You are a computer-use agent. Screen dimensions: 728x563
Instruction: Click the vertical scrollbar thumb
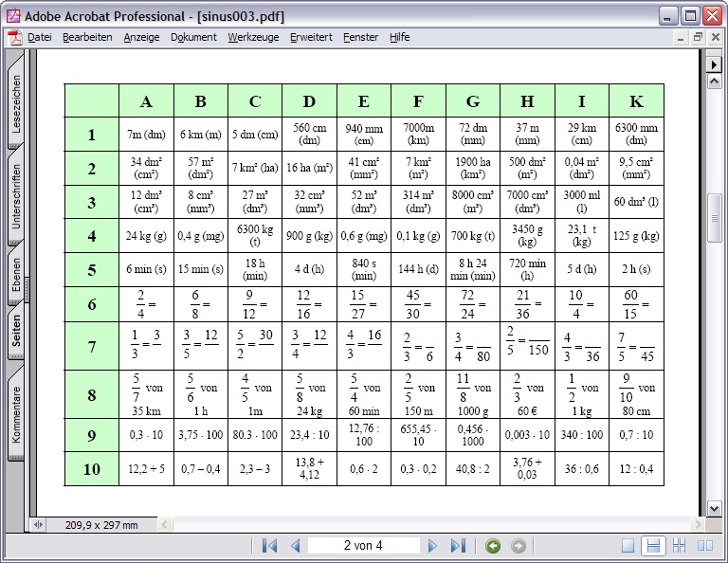[714, 218]
